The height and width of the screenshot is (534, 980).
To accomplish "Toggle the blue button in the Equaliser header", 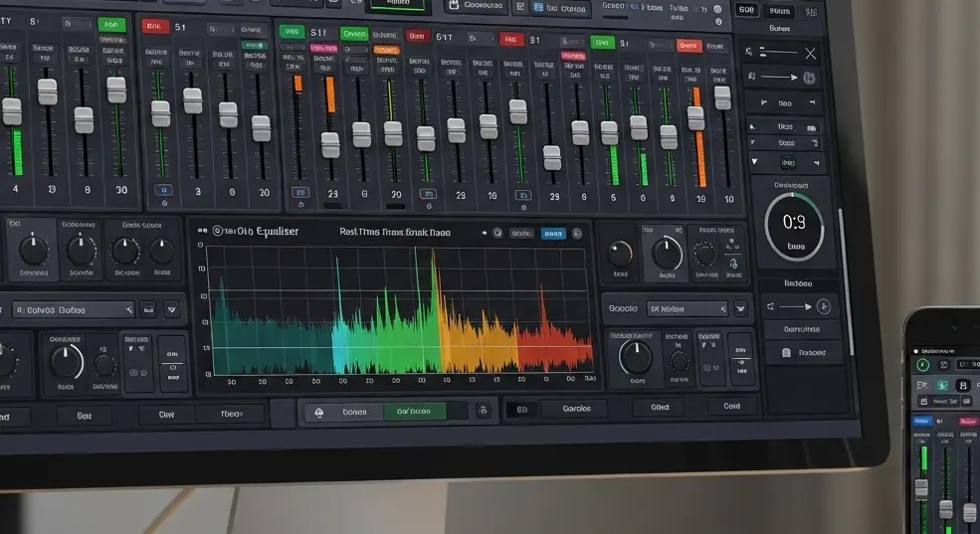I will pos(553,234).
